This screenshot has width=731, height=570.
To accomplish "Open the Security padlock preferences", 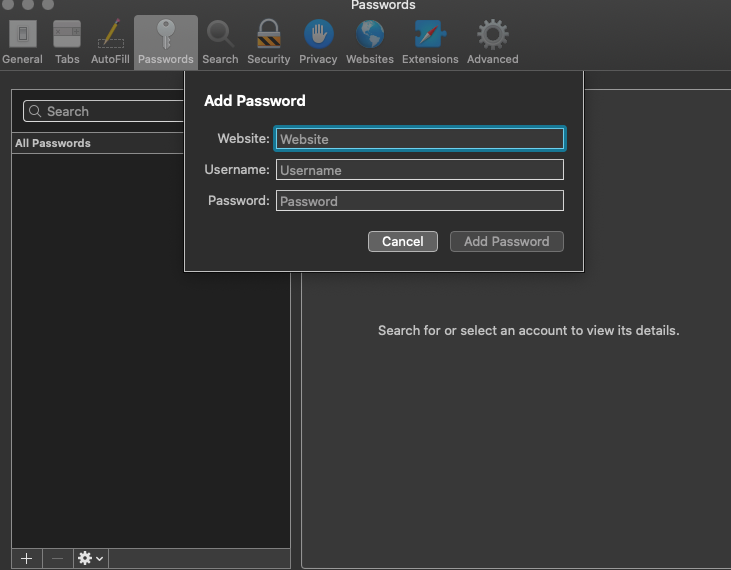I will pyautogui.click(x=269, y=42).
